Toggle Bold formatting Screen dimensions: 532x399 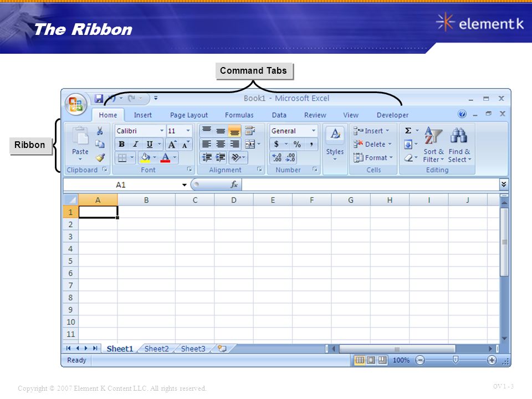121,145
